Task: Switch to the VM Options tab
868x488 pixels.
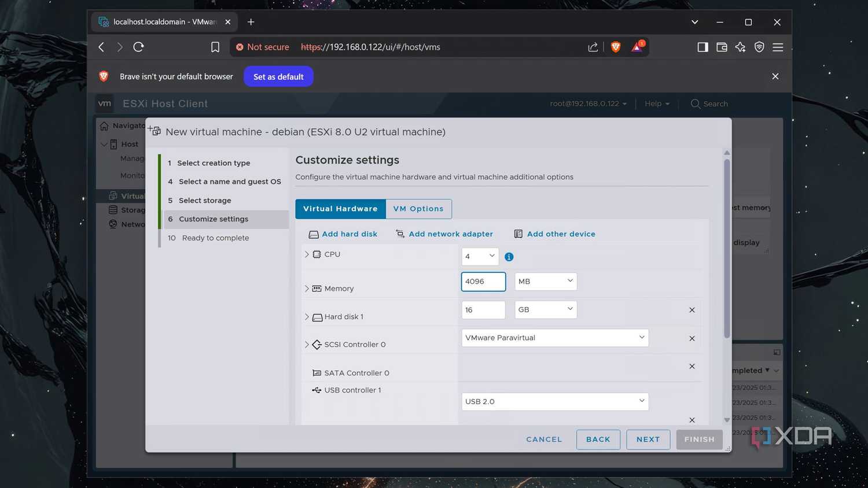Action: [418, 209]
